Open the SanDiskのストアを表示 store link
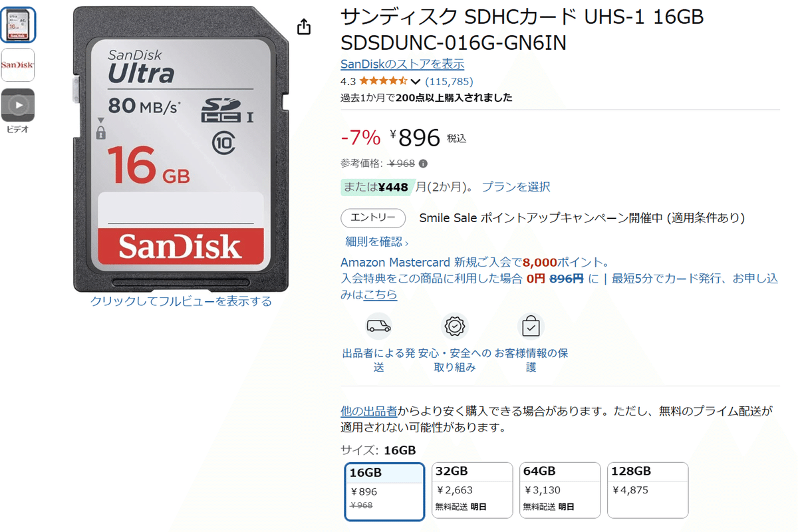 pyautogui.click(x=402, y=65)
